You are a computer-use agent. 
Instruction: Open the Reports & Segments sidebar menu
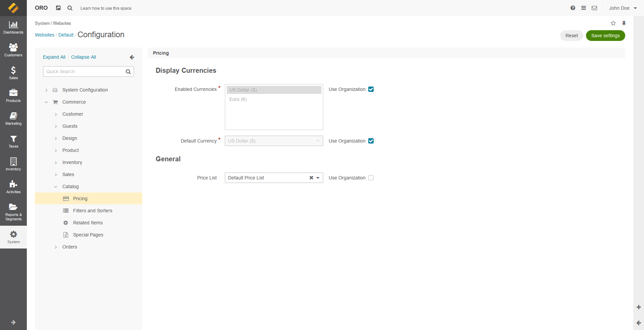[13, 212]
